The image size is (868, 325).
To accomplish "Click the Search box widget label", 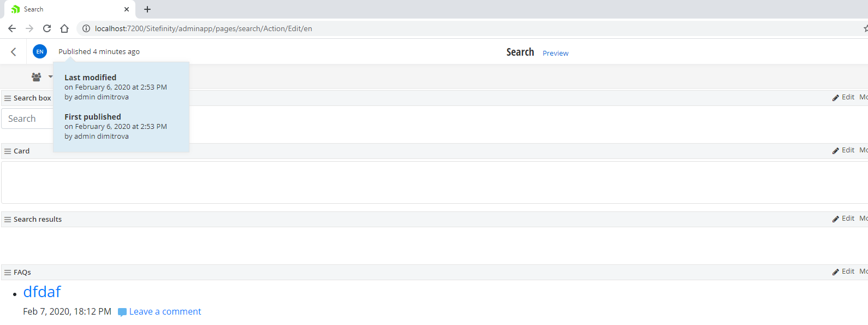I will pos(32,98).
